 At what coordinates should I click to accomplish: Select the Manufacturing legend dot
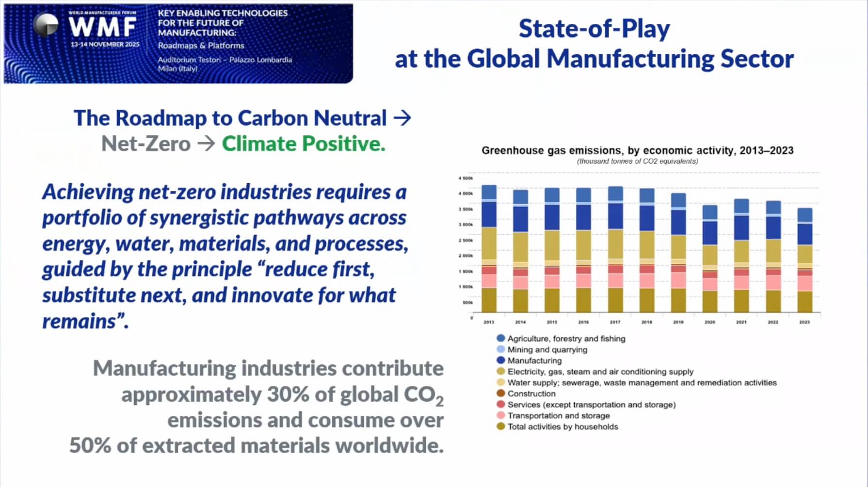click(x=501, y=360)
